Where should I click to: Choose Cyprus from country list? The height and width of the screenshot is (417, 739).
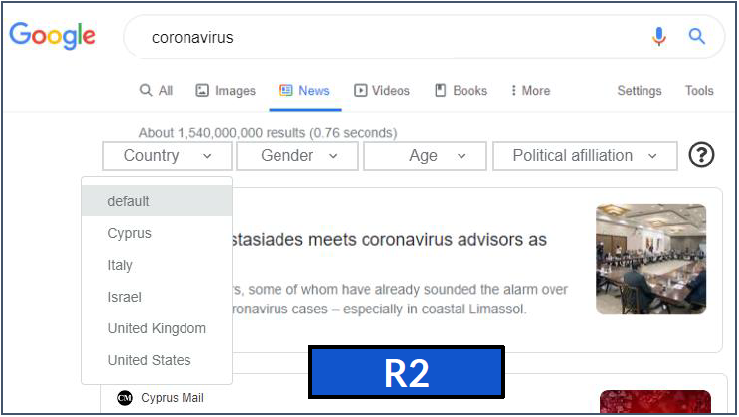tap(157, 233)
